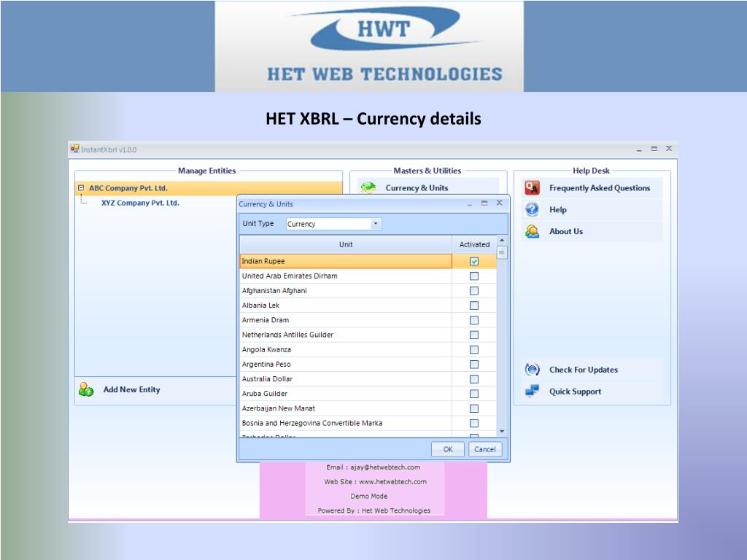Click the www.hetwebtech.com web site text

click(x=392, y=482)
